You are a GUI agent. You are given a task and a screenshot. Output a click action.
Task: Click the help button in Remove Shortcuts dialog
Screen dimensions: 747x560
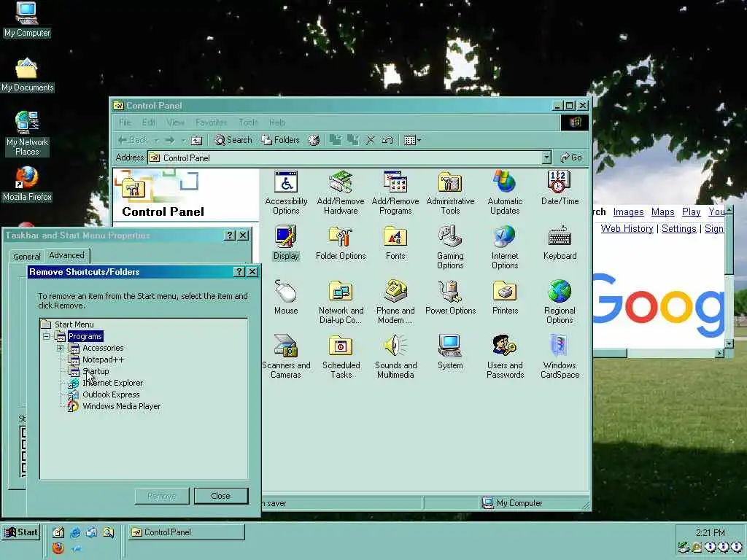tap(239, 271)
